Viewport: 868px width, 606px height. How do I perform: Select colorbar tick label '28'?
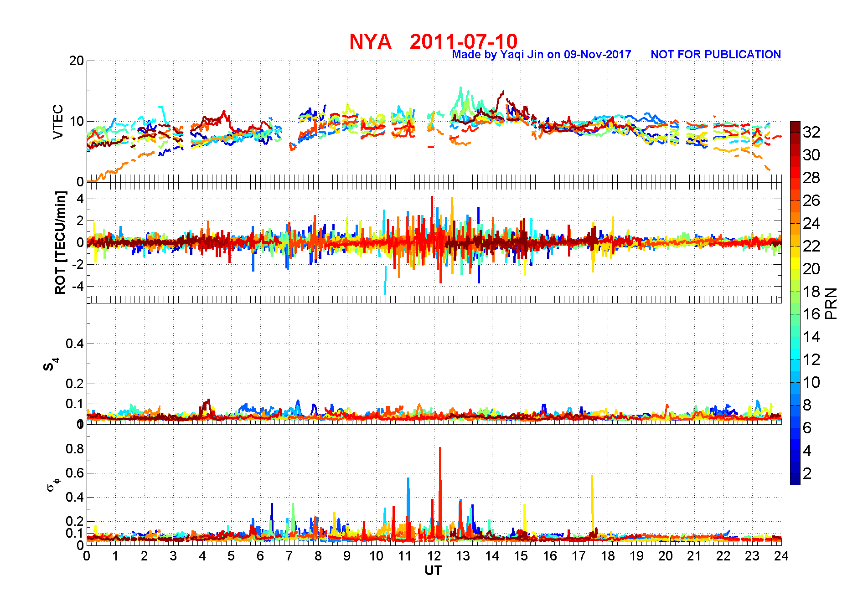coord(811,178)
